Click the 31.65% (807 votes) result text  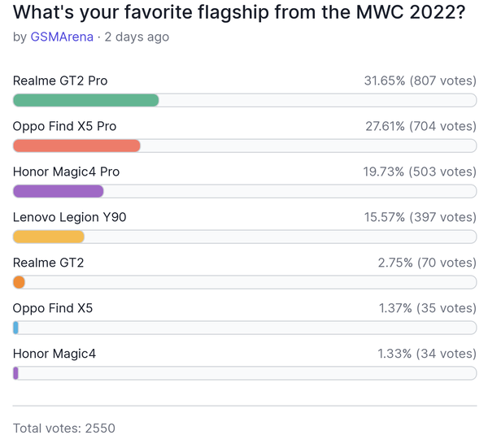coord(420,80)
